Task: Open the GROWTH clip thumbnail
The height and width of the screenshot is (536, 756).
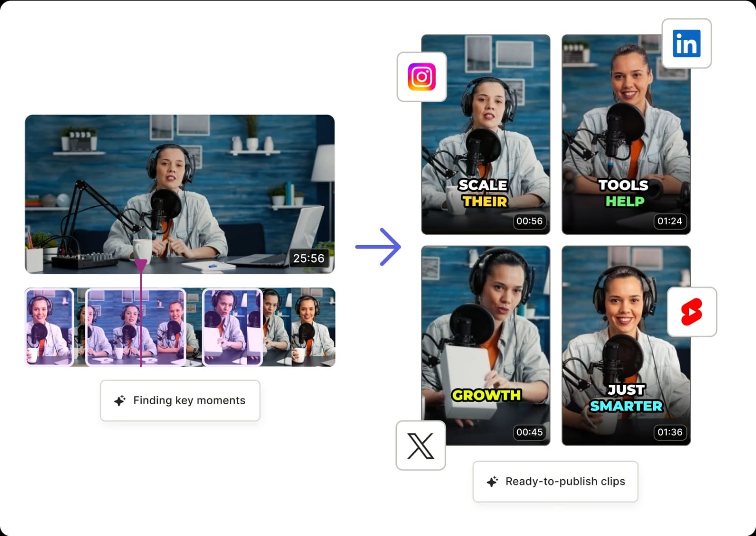Action: tap(486, 345)
